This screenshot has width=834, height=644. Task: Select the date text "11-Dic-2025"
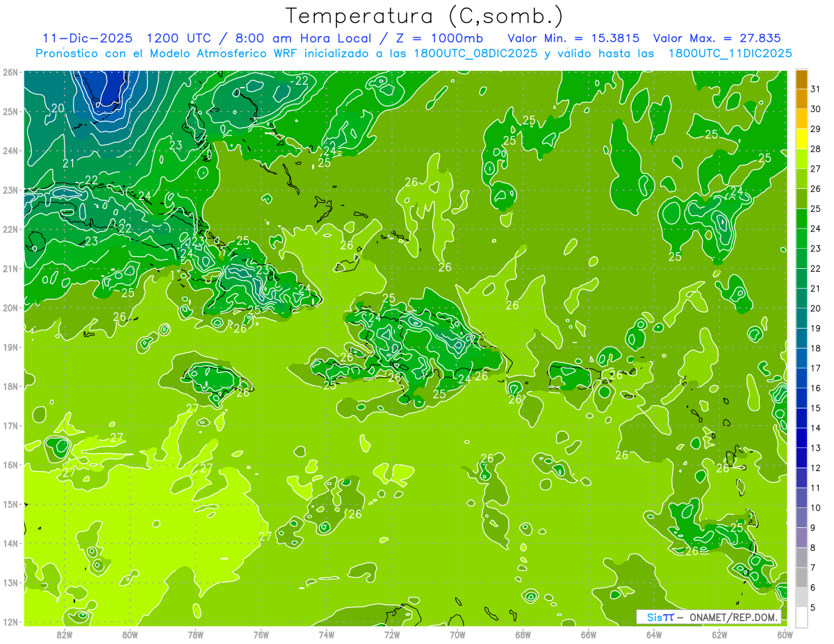88,38
